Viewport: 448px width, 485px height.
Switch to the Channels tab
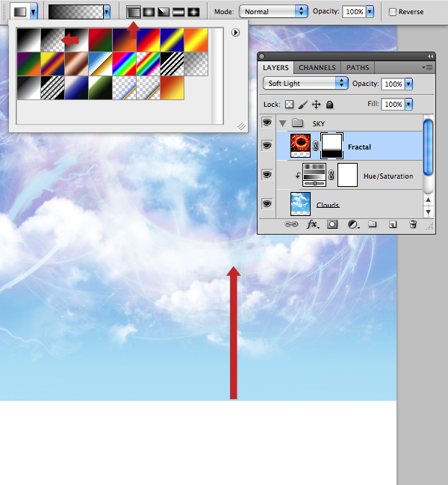(317, 68)
